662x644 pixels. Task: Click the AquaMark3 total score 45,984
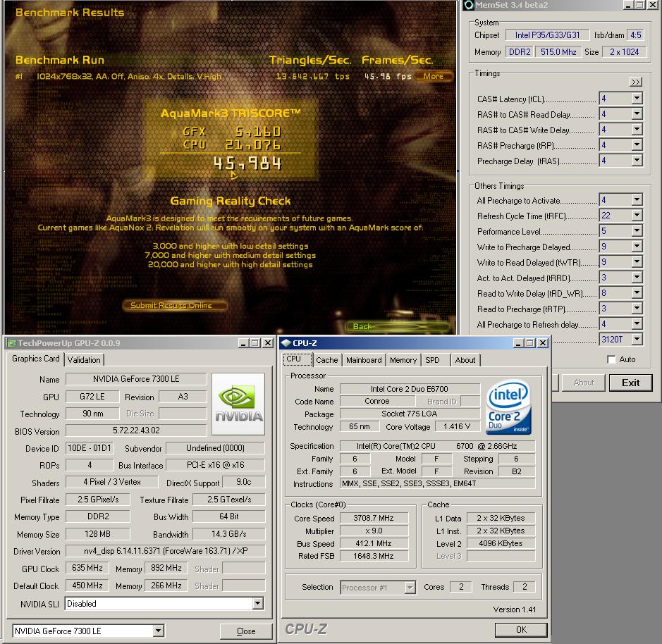coord(247,163)
